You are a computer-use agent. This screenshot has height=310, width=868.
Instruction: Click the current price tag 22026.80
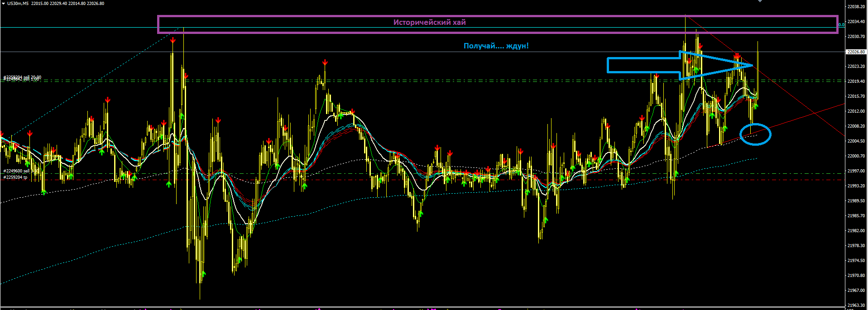[856, 52]
